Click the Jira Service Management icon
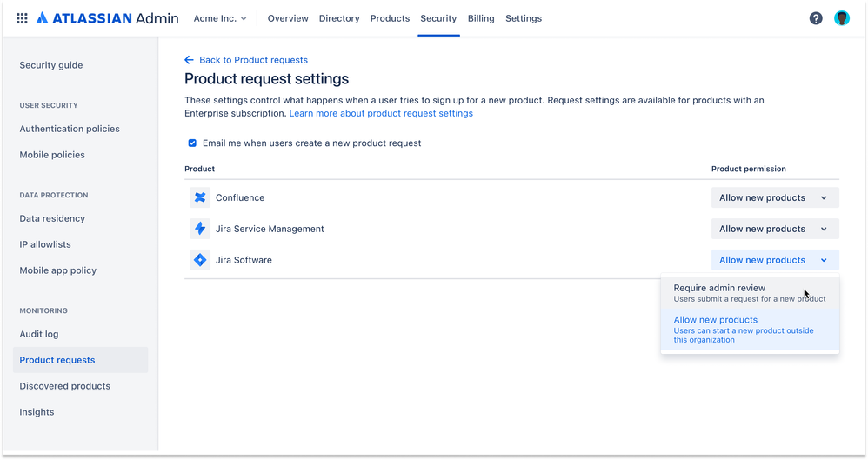 coord(200,229)
